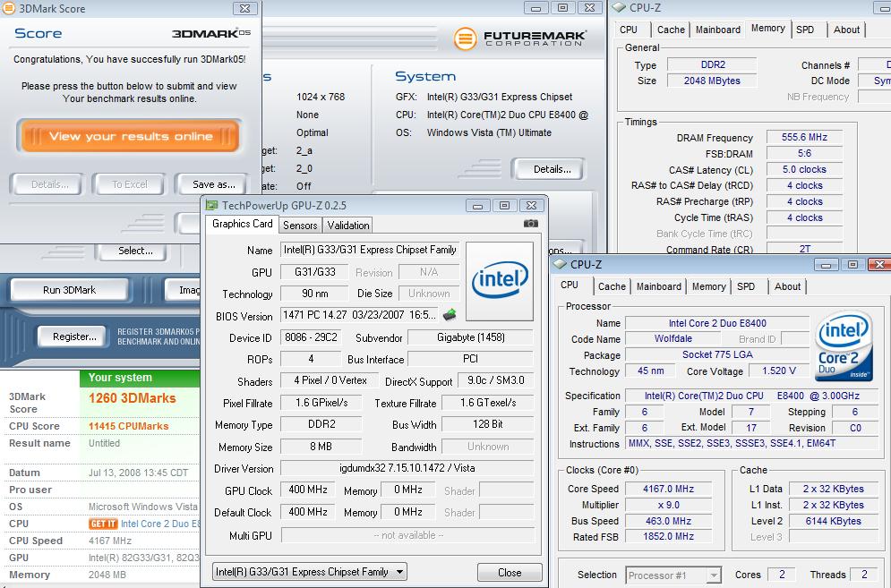Click the DirectX Support value 9.0c / SM3.0

(495, 380)
